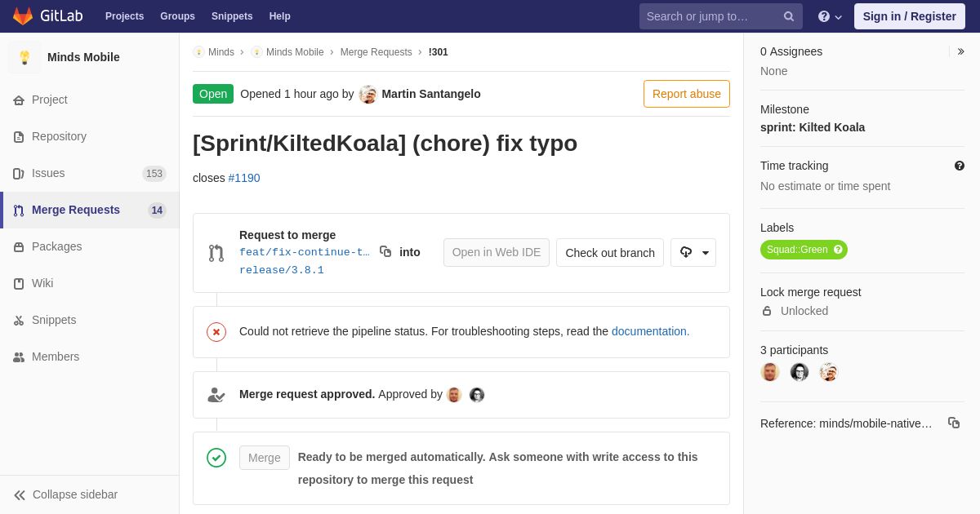Copy the source branch name icon
This screenshot has height=514, width=980.
tap(385, 251)
